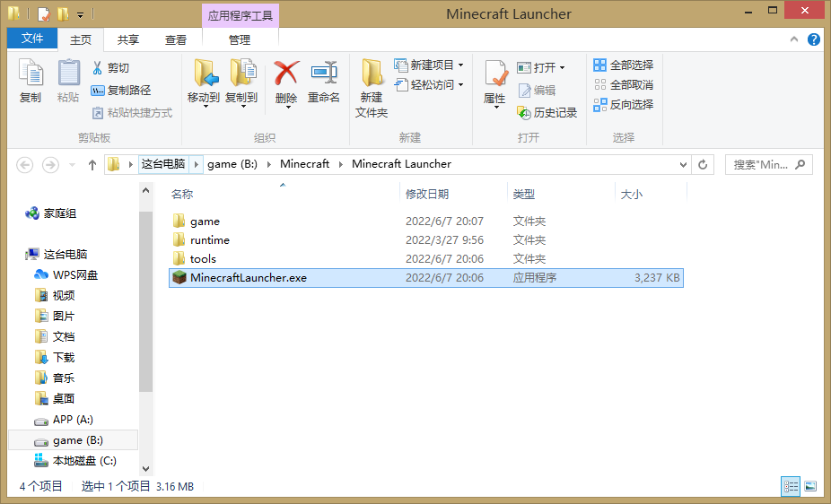This screenshot has width=831, height=504.
Task: Switch to large icons view layout
Action: click(810, 486)
